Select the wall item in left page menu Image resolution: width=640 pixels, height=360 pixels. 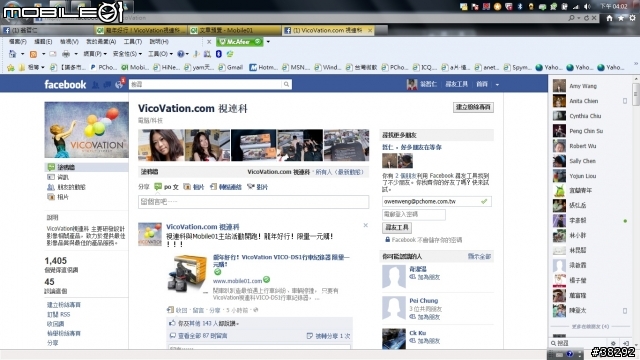[x=87, y=167]
